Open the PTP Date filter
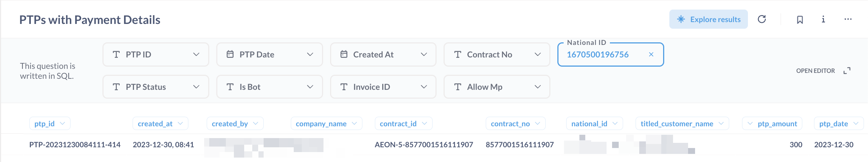868x162 pixels. [x=270, y=54]
